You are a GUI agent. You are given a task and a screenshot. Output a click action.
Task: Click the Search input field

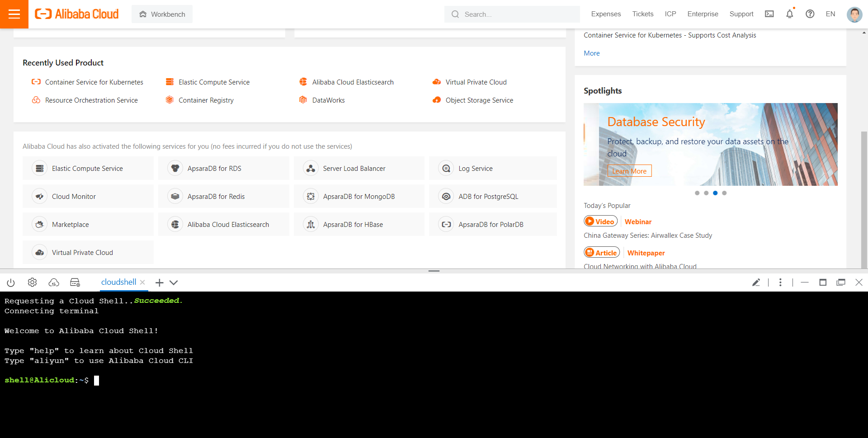512,14
